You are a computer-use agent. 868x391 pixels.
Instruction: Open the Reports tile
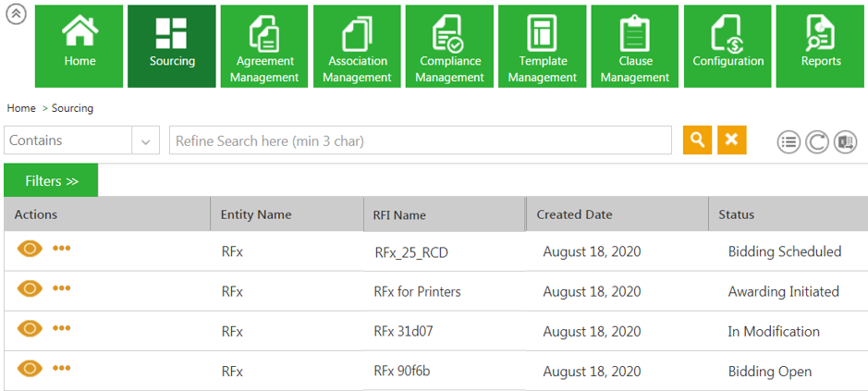(x=821, y=46)
